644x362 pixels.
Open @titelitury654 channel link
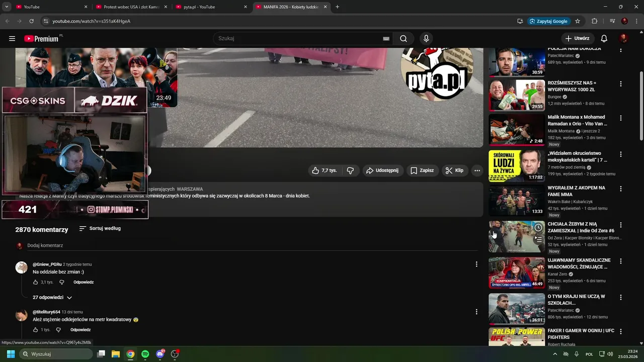click(x=46, y=312)
